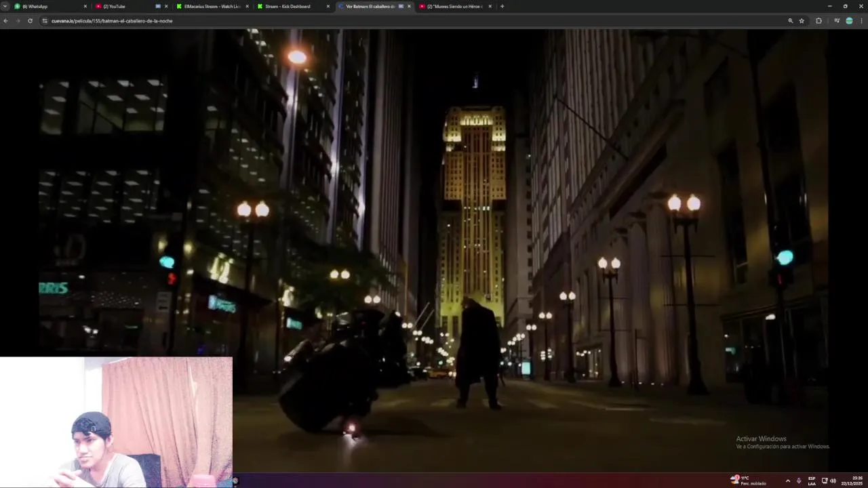Image resolution: width=868 pixels, height=488 pixels.
Task: Go back to the previous page
Action: [x=5, y=21]
